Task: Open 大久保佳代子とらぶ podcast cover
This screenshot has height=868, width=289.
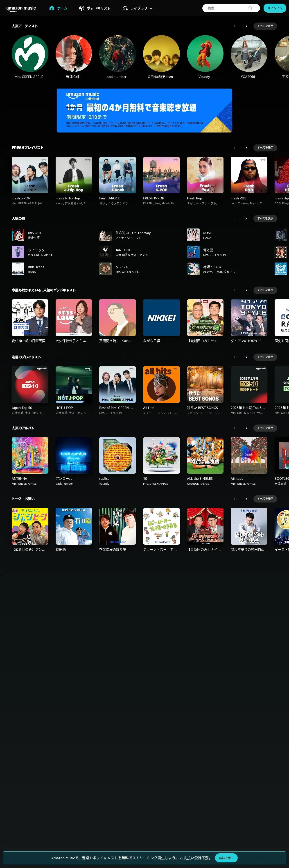Action: point(74,318)
